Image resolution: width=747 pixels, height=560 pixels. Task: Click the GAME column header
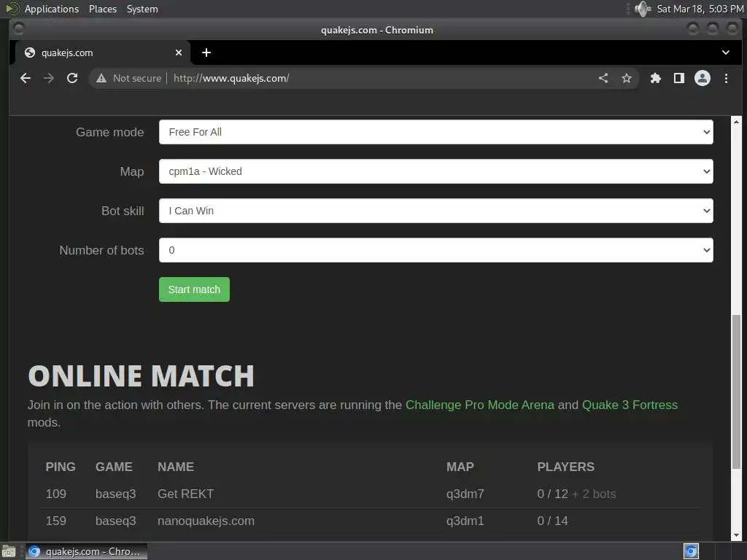click(114, 467)
